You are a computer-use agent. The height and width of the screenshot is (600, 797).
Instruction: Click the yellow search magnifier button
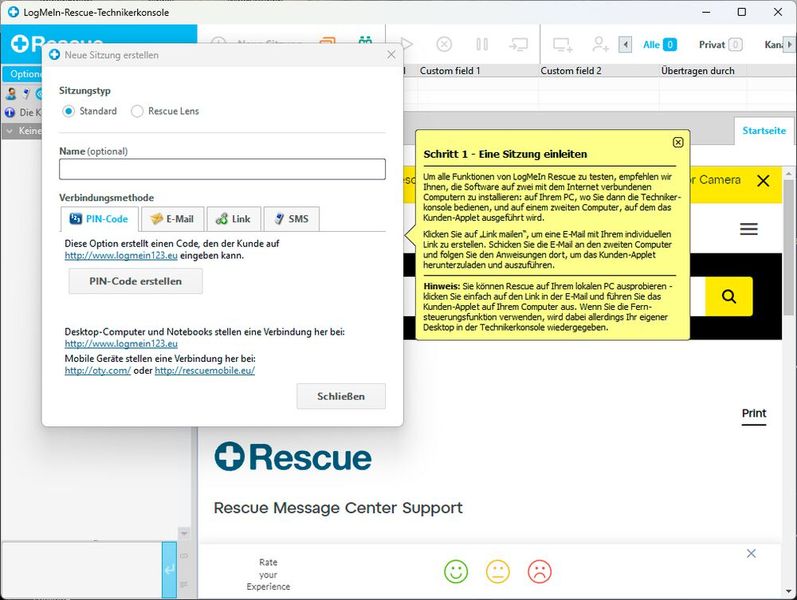[729, 296]
